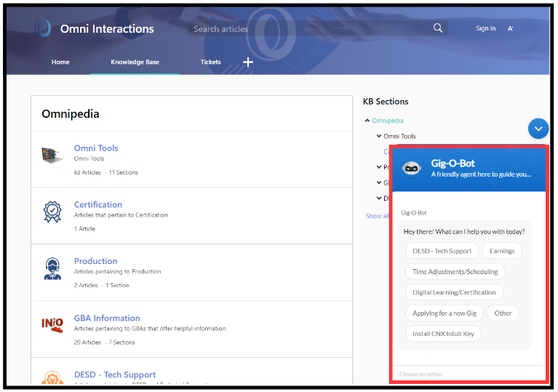The image size is (558, 392).
Task: Click 'A friendly agent here to guide you' text
Action: click(481, 175)
